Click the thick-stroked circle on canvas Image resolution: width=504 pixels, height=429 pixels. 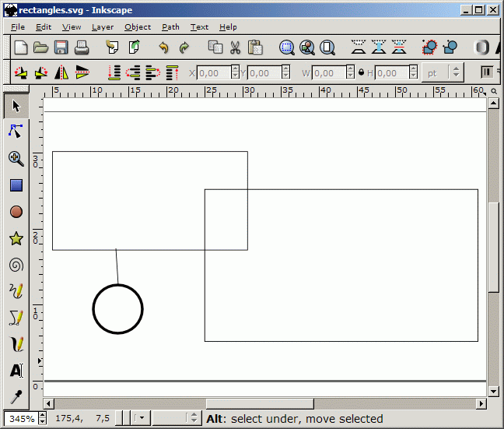click(118, 309)
